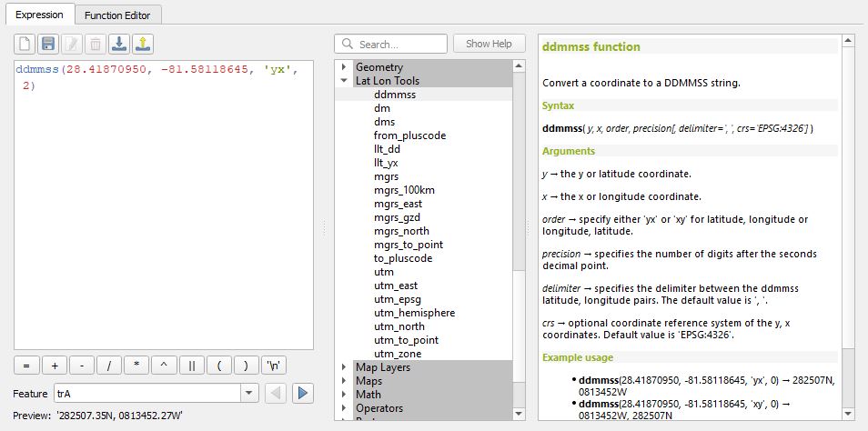868x431 pixels.
Task: Open the Function Editor tab
Action: tap(117, 15)
